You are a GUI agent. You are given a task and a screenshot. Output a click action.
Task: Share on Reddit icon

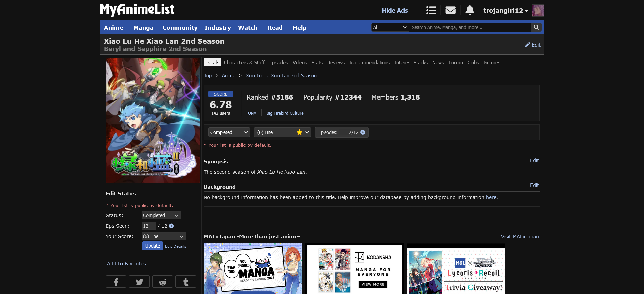click(x=163, y=282)
